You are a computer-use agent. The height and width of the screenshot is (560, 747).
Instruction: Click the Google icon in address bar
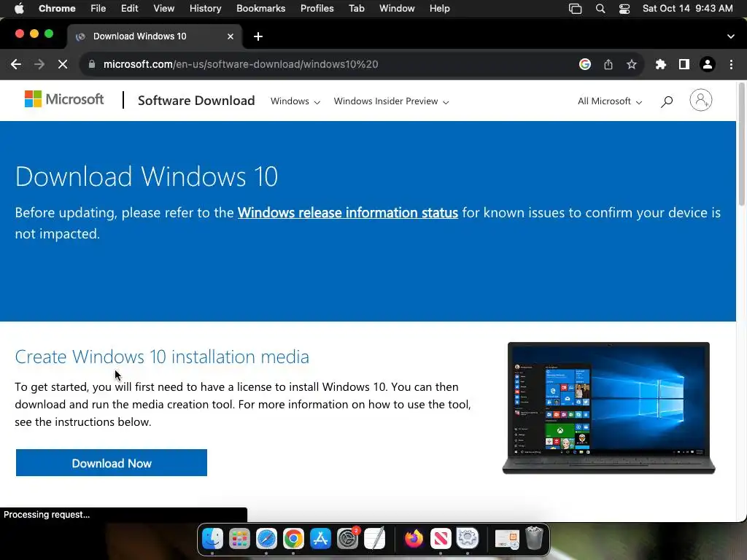point(585,64)
